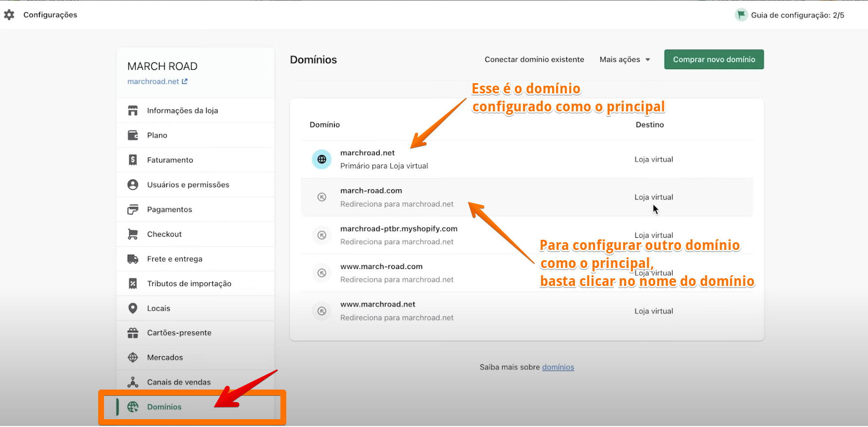The height and width of the screenshot is (427, 868).
Task: Click the Frete e entrega truck icon
Action: coord(133,259)
